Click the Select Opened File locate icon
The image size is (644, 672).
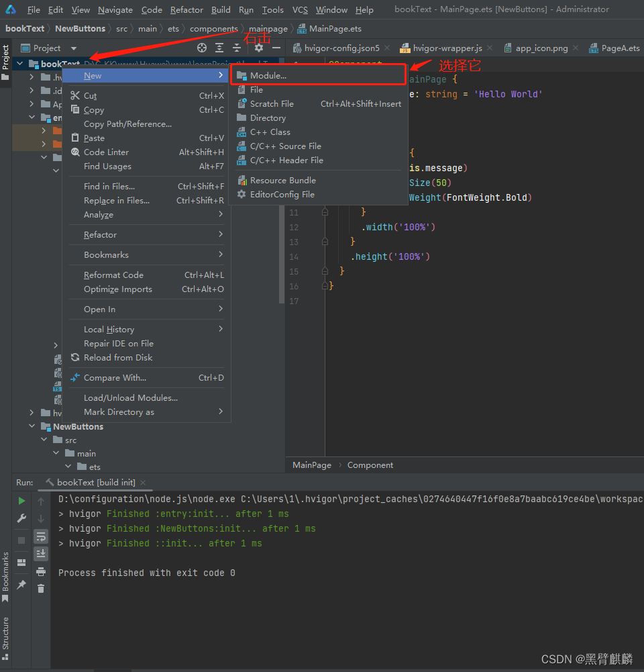202,48
